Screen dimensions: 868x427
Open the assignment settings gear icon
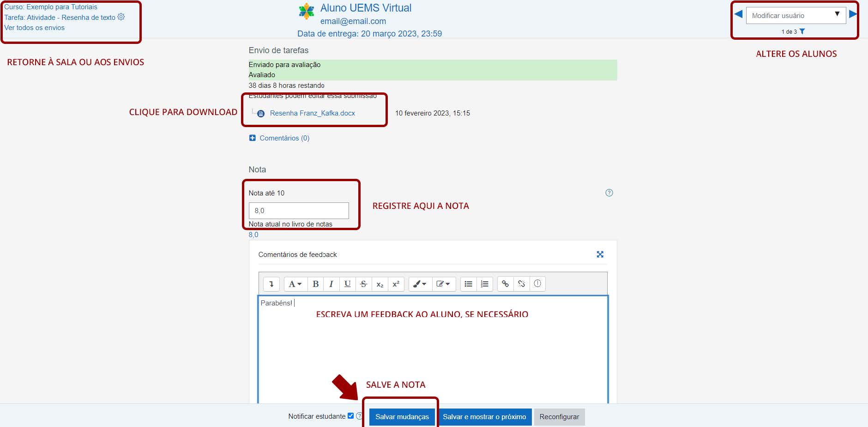tap(121, 17)
